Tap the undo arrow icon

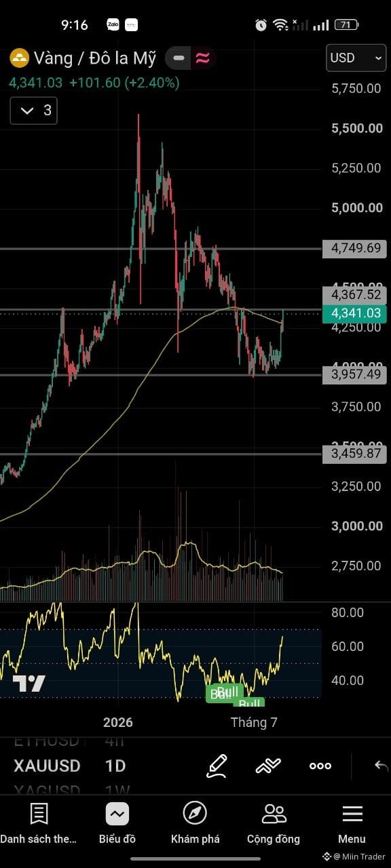381,766
